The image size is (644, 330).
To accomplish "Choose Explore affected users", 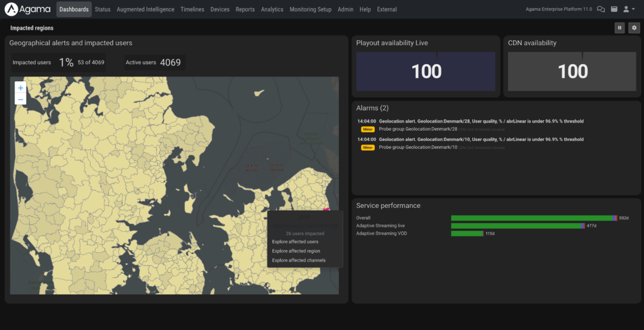I will pos(295,241).
